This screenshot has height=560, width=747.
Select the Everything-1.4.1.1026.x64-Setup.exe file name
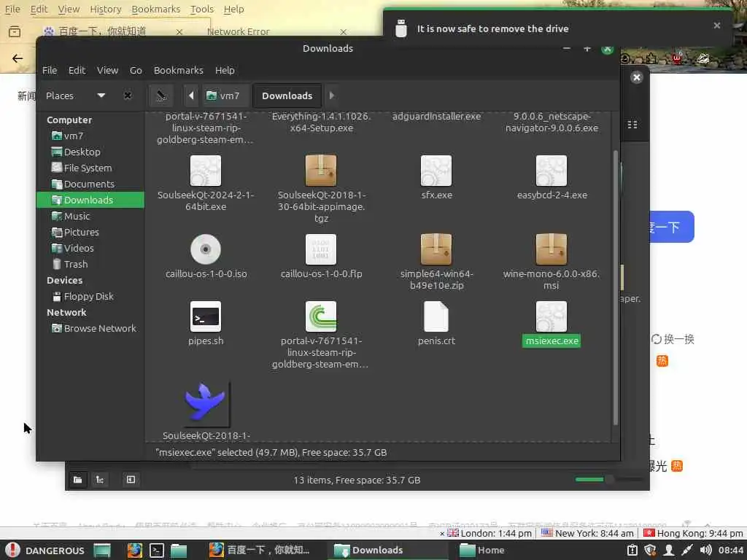322,122
